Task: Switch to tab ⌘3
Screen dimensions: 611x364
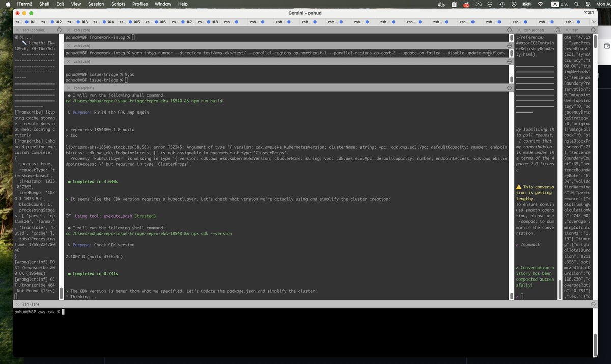Action: tap(77, 22)
